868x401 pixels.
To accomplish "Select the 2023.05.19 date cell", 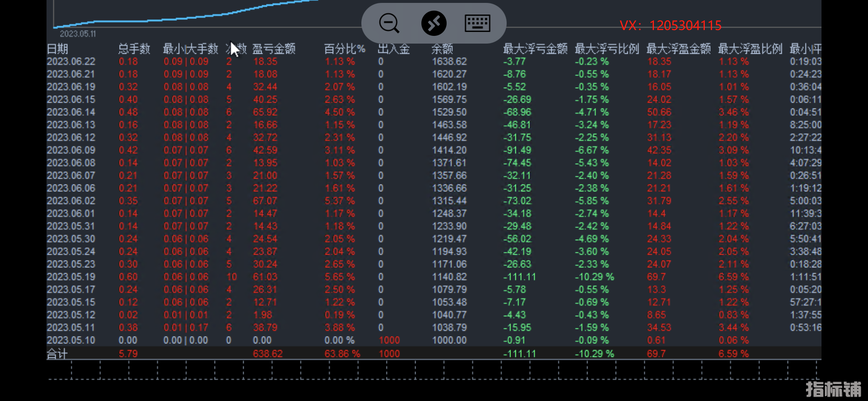I will click(71, 277).
